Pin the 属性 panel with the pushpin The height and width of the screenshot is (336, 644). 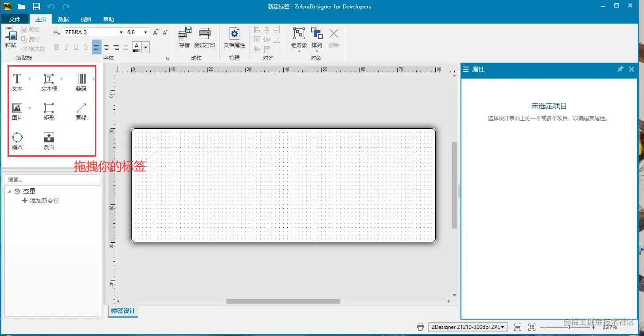coord(620,69)
